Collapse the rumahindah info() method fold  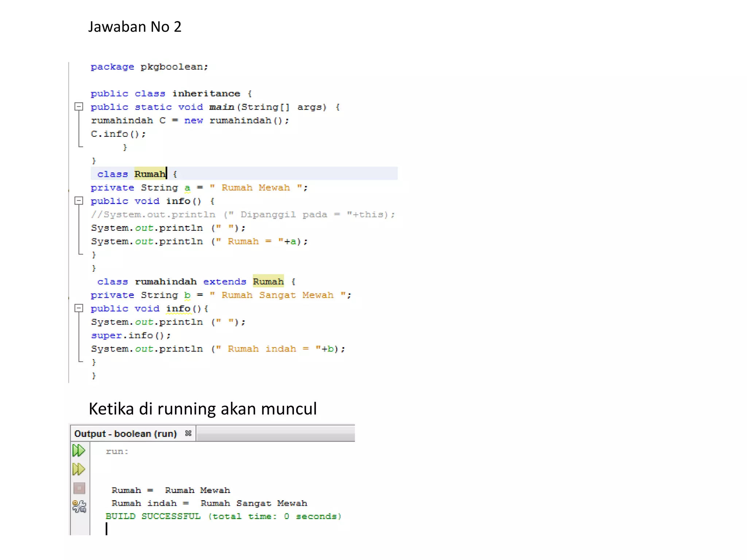point(79,308)
